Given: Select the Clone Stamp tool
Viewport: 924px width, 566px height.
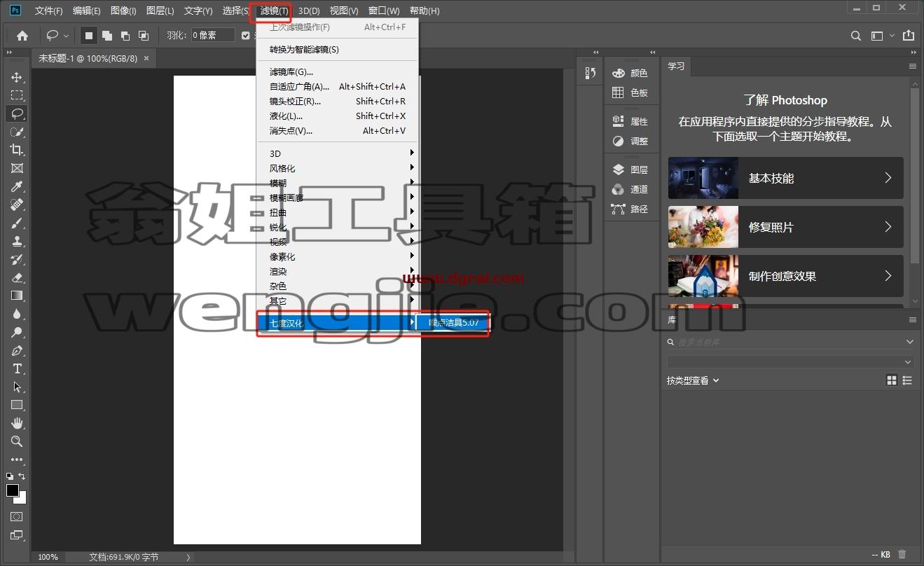Looking at the screenshot, I should [x=17, y=241].
